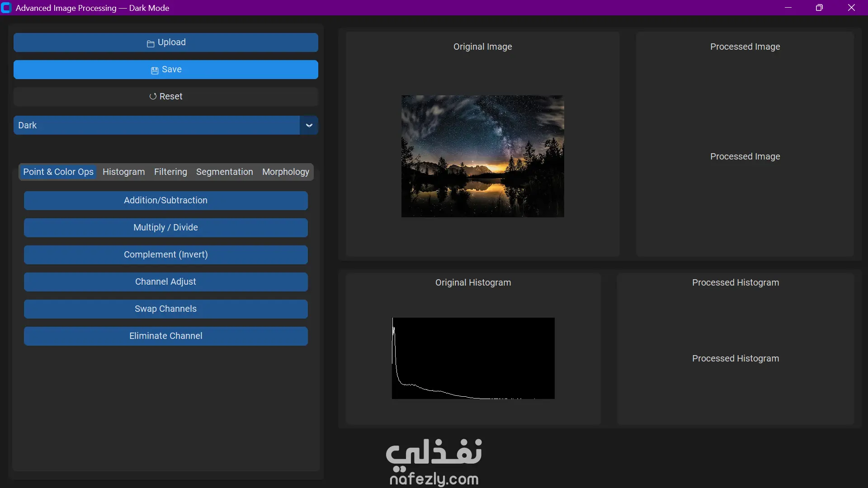This screenshot has height=488, width=868.
Task: Switch to the Histogram tab
Action: point(123,172)
